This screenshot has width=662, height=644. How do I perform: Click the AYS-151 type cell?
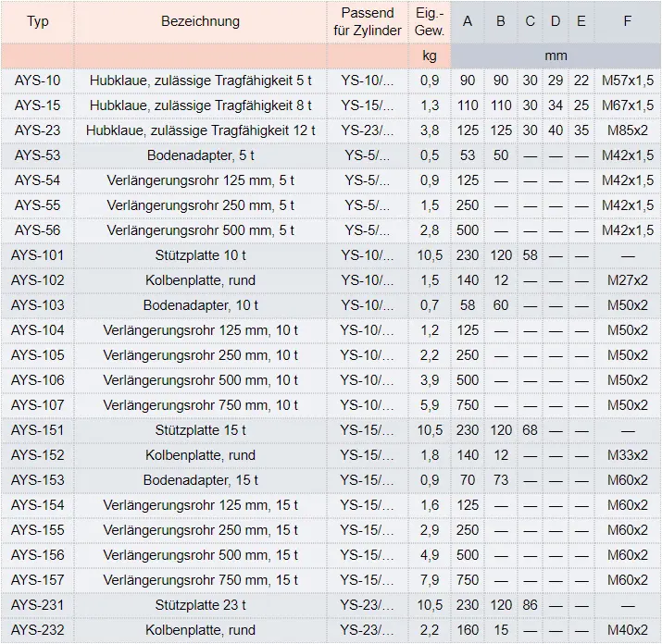click(x=38, y=430)
